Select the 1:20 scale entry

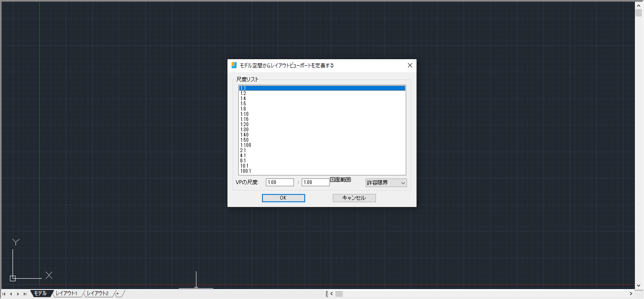coord(322,124)
